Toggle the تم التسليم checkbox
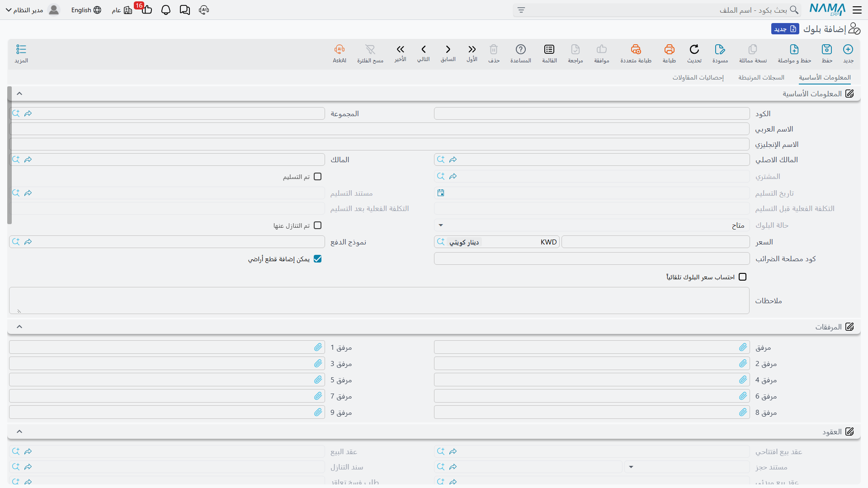 pyautogui.click(x=318, y=177)
